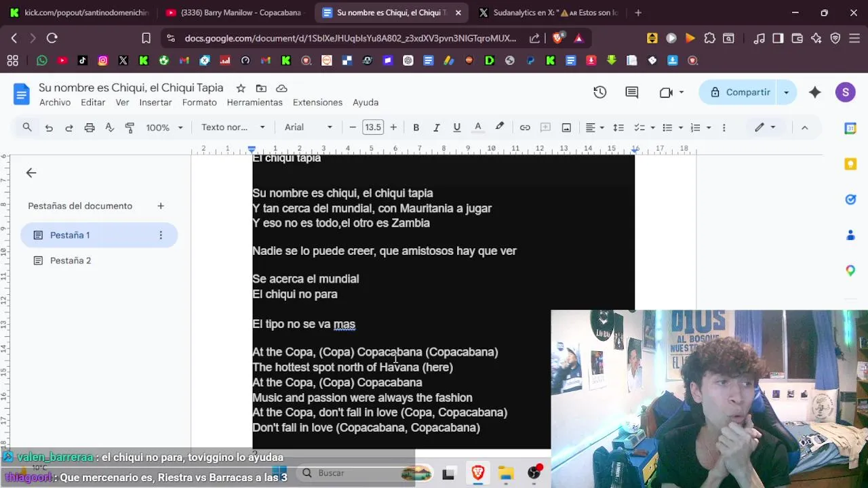The height and width of the screenshot is (488, 868).
Task: Open Google Maps side panel
Action: click(x=850, y=270)
